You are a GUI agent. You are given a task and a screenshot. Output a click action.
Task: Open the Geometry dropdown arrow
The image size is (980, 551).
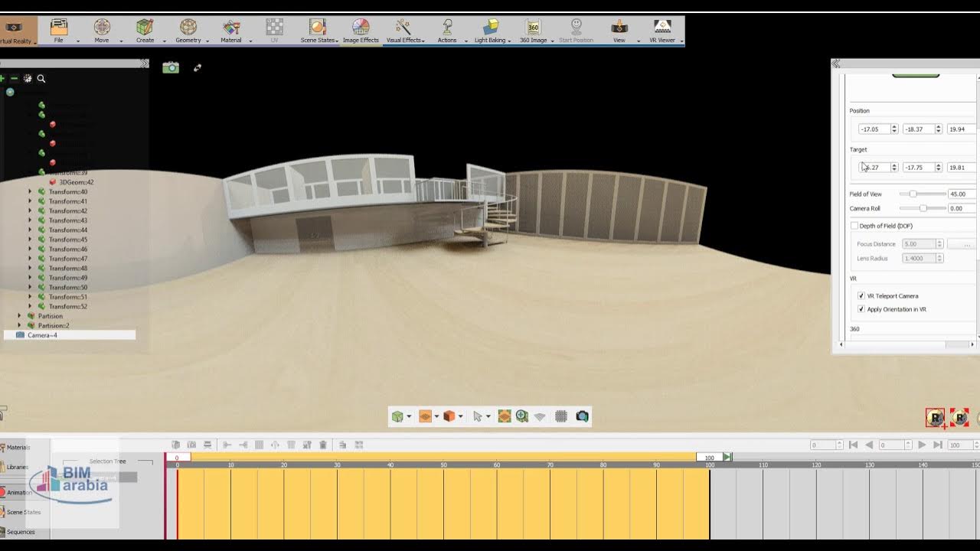pyautogui.click(x=207, y=41)
